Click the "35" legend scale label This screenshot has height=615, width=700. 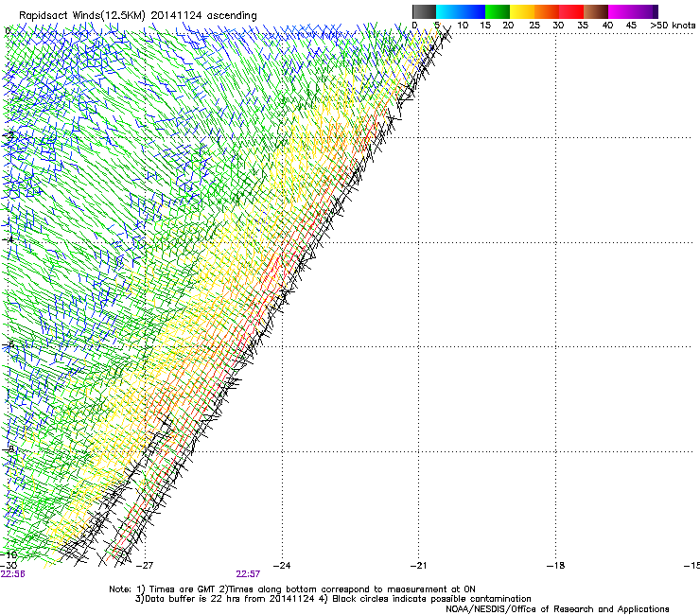[x=583, y=26]
